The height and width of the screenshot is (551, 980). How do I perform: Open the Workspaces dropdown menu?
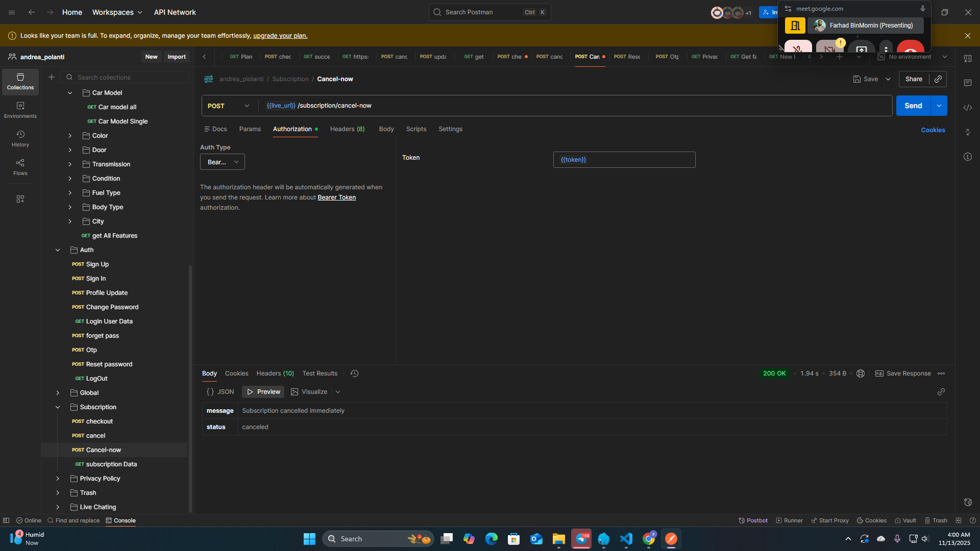click(117, 12)
